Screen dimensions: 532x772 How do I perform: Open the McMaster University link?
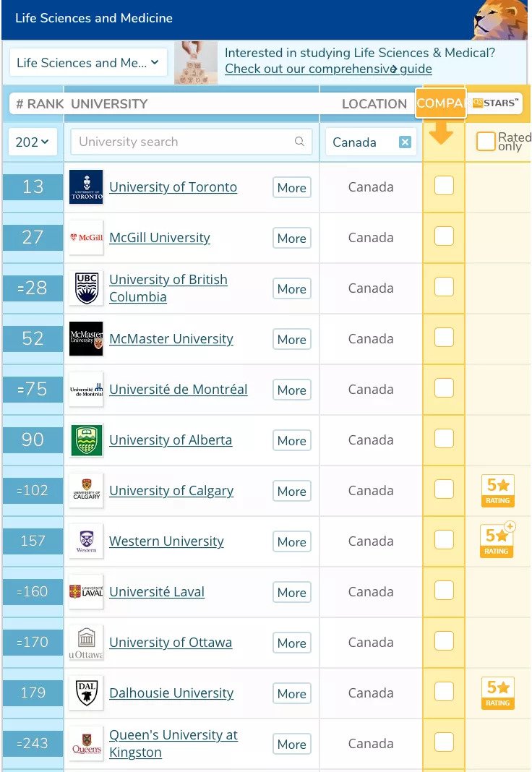click(171, 339)
